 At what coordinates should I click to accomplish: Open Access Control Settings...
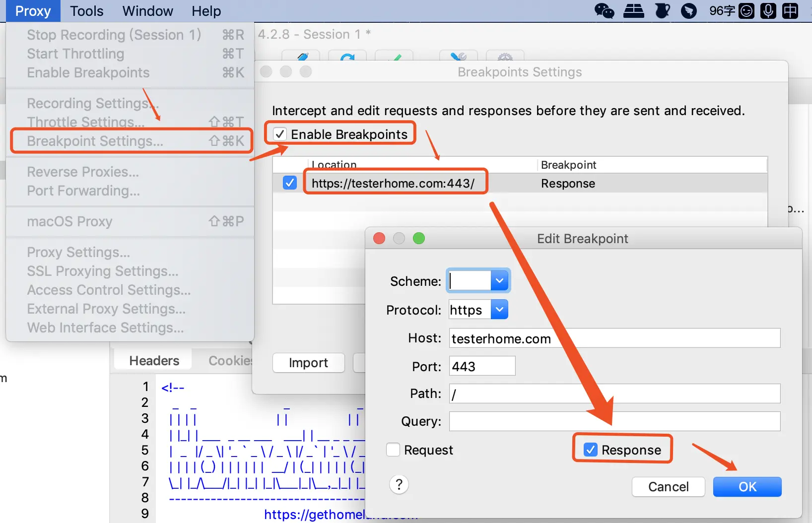[x=130, y=290]
